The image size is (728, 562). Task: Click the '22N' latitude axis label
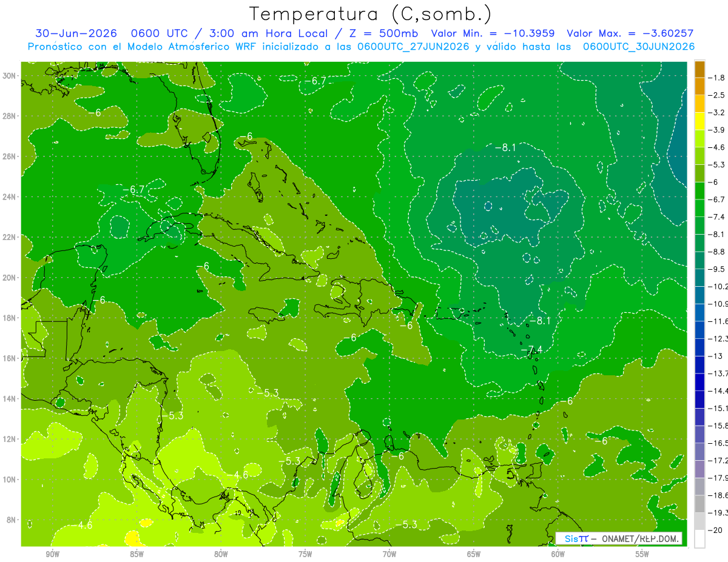point(10,237)
